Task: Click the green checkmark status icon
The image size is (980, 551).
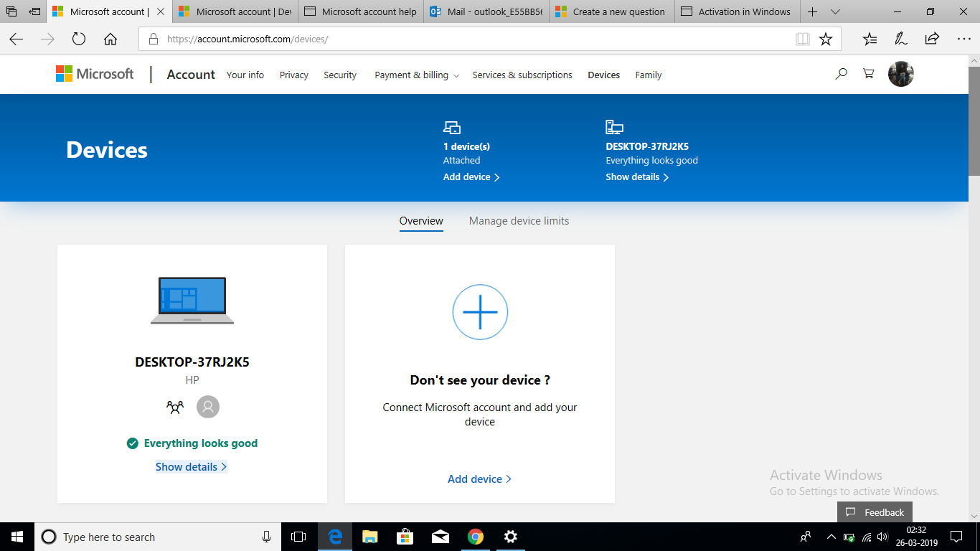Action: point(132,443)
